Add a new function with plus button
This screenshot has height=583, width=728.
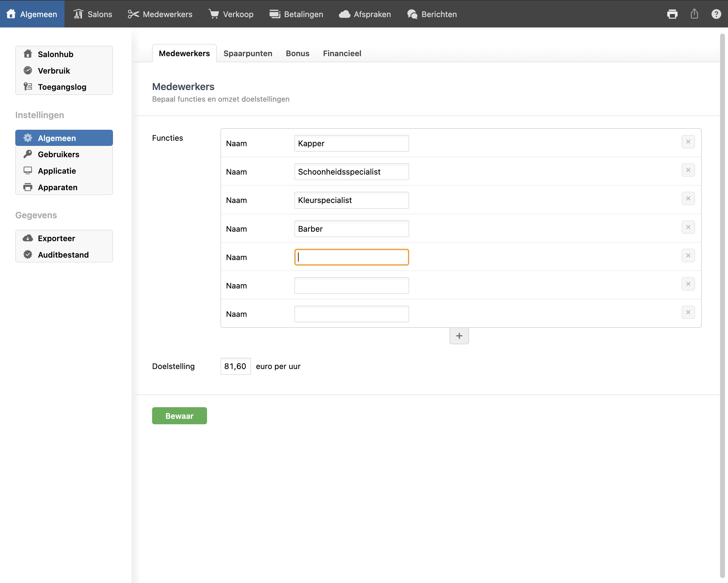coord(459,336)
